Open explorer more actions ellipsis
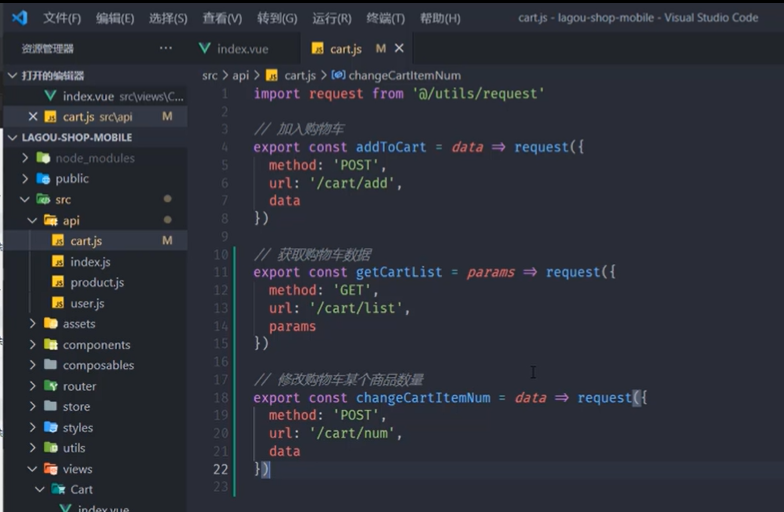The height and width of the screenshot is (512, 784). [166, 48]
